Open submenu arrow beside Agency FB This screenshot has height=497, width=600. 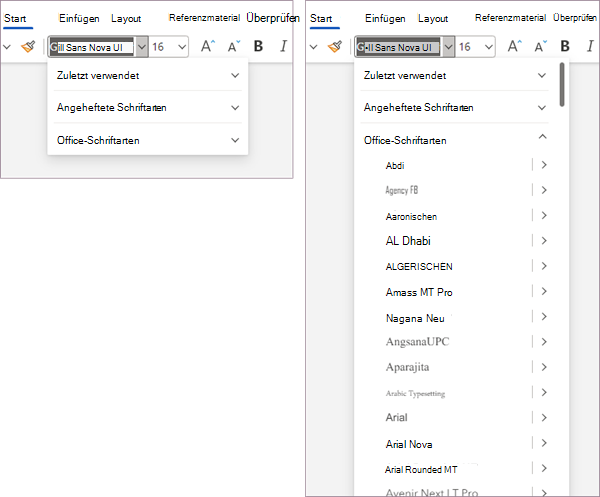point(544,190)
